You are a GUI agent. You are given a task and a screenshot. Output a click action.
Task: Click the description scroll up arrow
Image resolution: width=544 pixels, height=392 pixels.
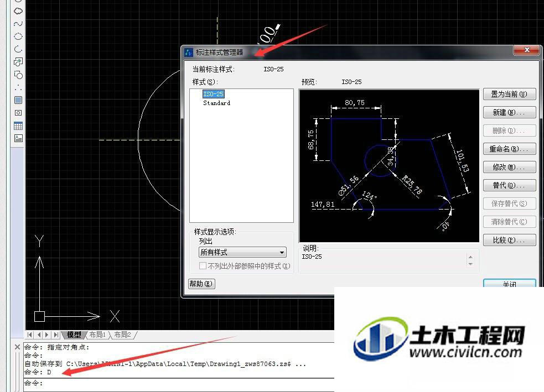pyautogui.click(x=470, y=257)
